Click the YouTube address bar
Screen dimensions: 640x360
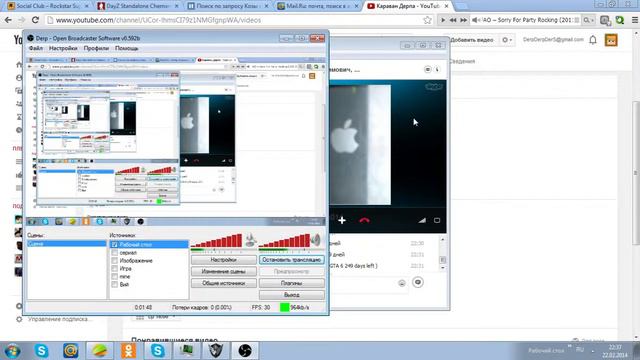(x=237, y=20)
